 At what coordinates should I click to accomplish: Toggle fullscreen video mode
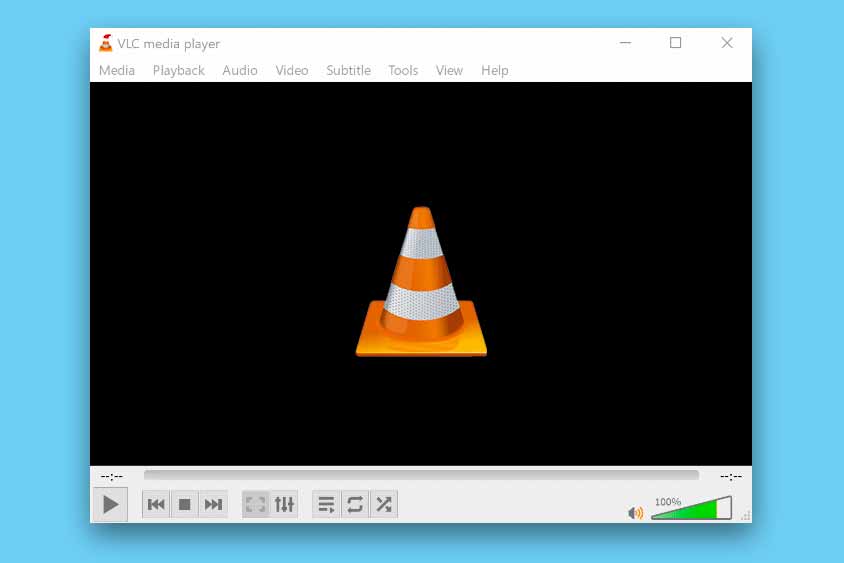click(256, 504)
